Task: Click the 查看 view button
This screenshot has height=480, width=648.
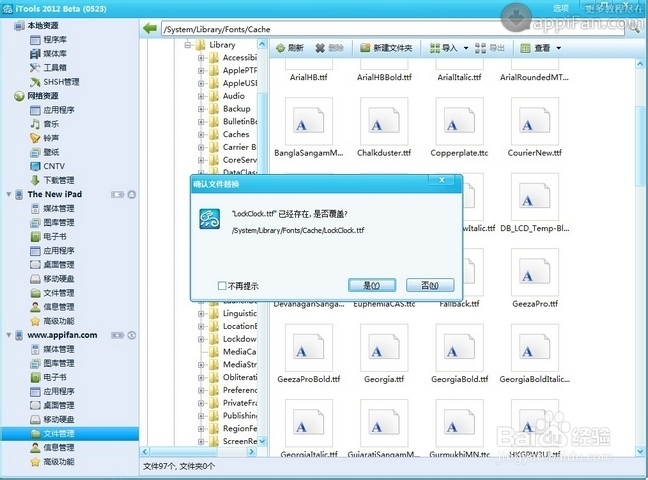Action: click(x=536, y=48)
